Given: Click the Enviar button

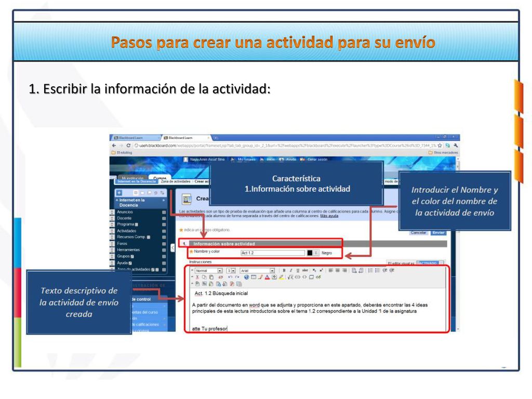Looking at the screenshot, I should (x=438, y=233).
